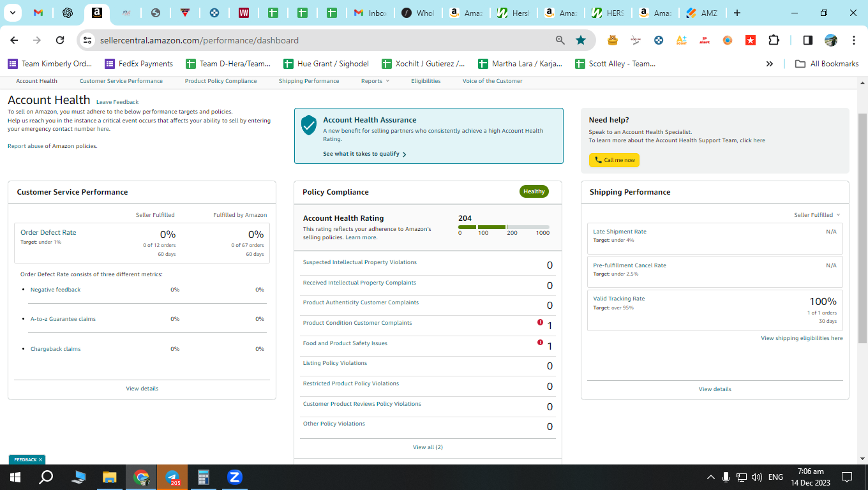Select the Customer Service Performance menu item
Viewport: 868px width, 490px height.
(121, 81)
